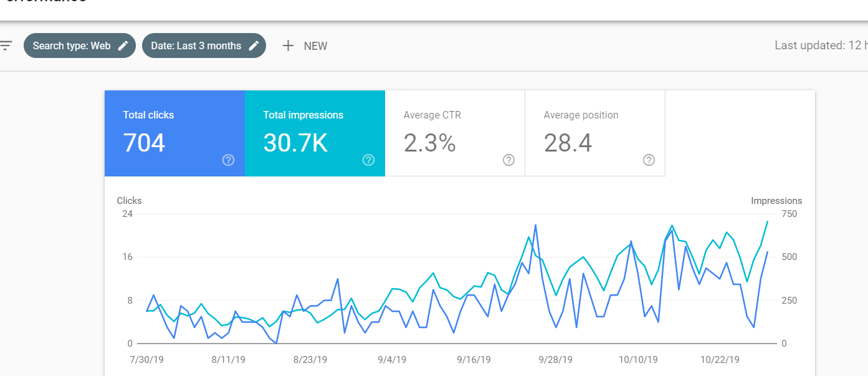Enable the Average CTR metric card
This screenshot has height=376, width=868.
pyautogui.click(x=455, y=133)
